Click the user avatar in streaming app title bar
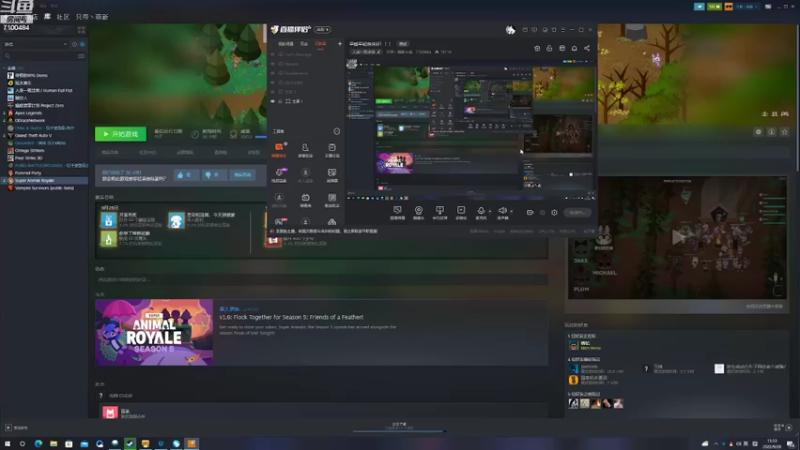 pos(510,30)
